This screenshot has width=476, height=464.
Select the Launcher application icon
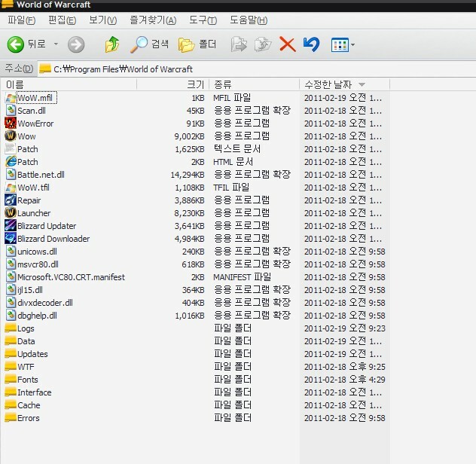[x=11, y=213]
